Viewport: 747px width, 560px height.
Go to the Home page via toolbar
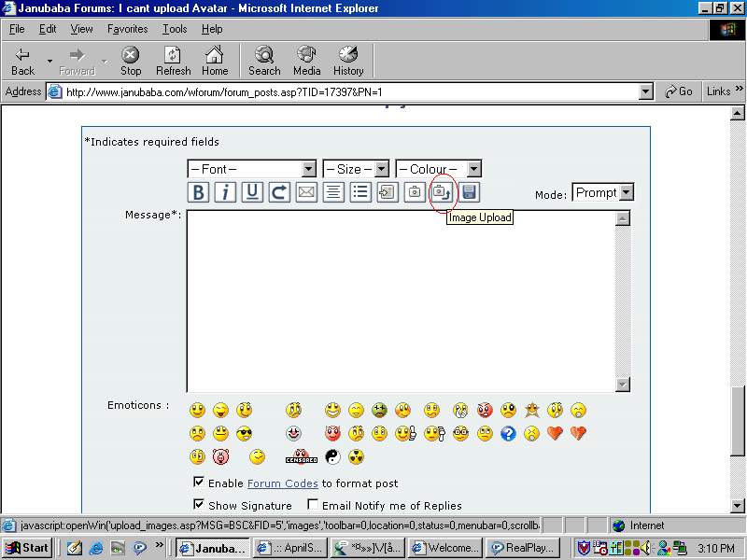coord(215,62)
